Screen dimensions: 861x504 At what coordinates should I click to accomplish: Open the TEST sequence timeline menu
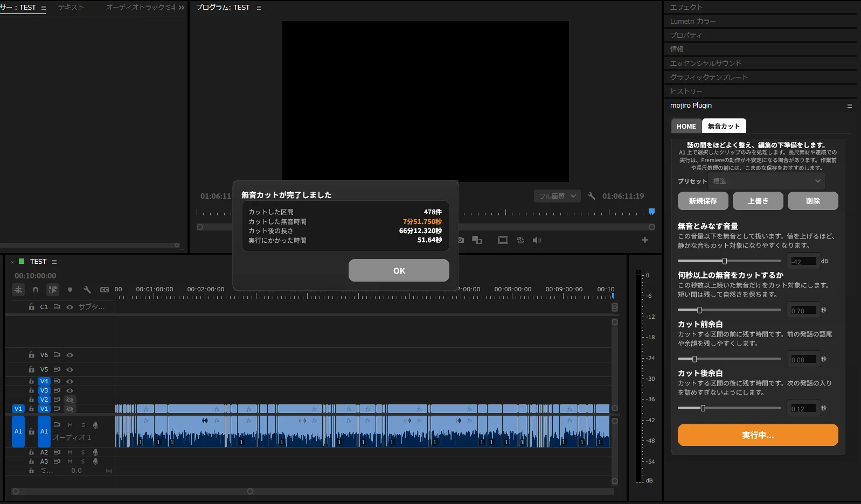54,262
